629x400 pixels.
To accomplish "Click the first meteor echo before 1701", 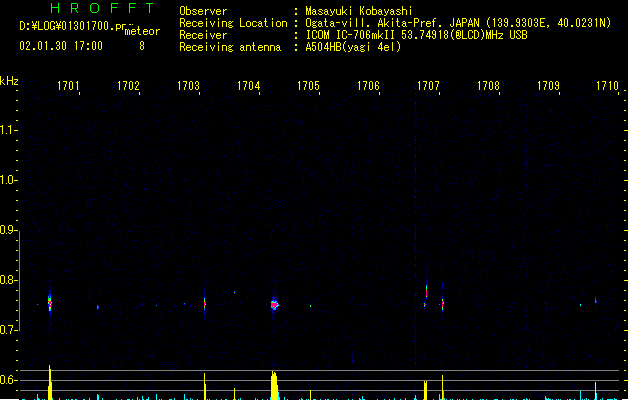I will (x=50, y=302).
